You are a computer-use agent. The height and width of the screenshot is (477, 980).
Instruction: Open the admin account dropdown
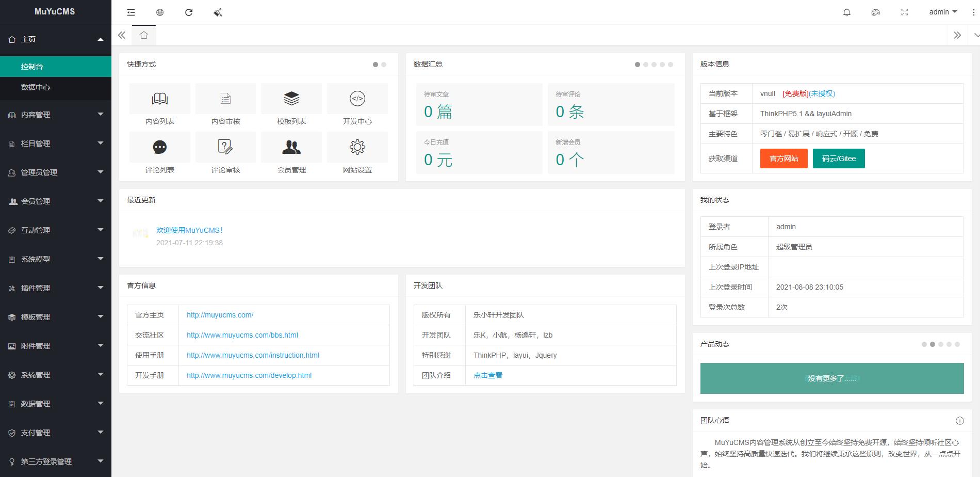942,12
